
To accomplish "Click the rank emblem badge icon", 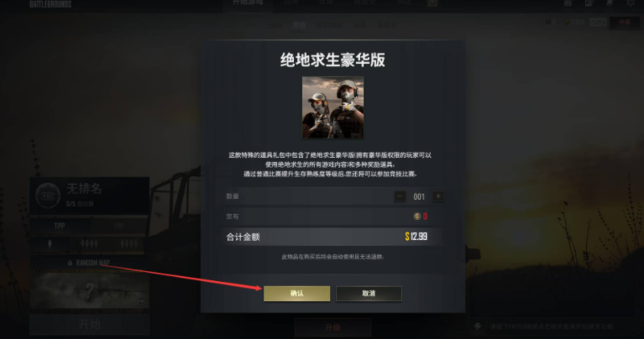I will click(x=48, y=196).
